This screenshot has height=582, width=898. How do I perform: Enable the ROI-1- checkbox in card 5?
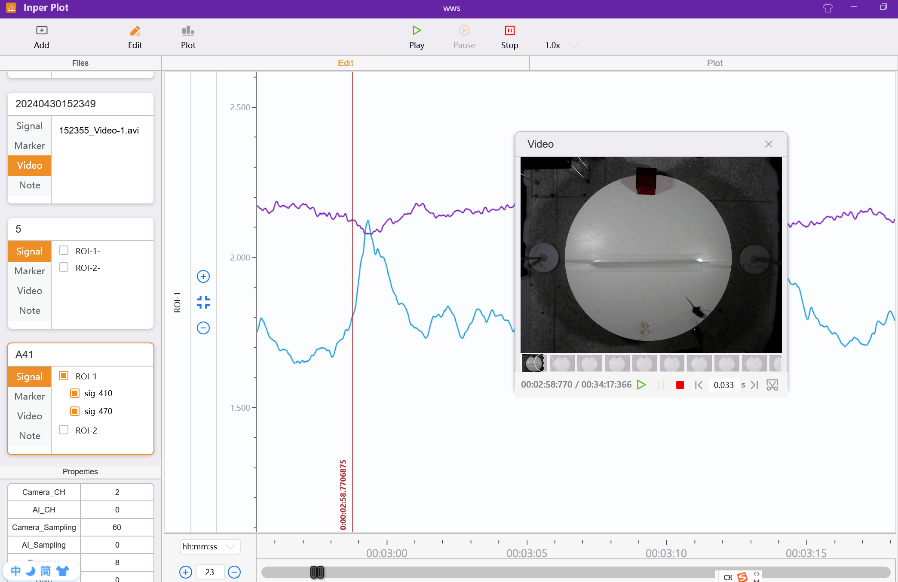coord(64,250)
